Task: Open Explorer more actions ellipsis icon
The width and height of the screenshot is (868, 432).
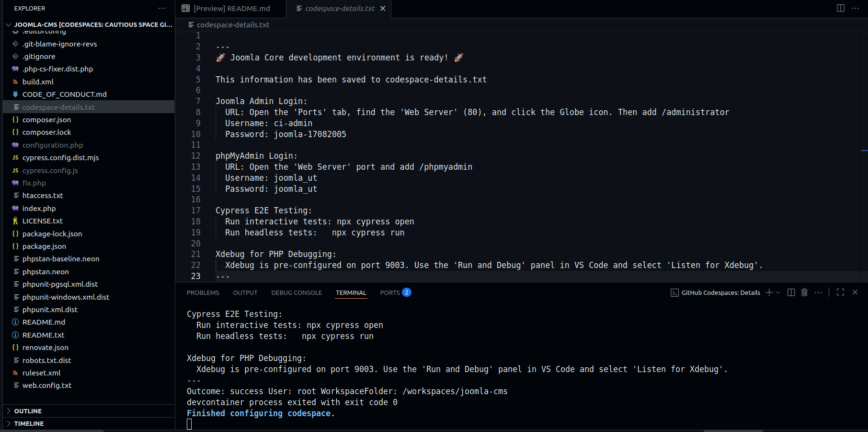Action: click(162, 8)
